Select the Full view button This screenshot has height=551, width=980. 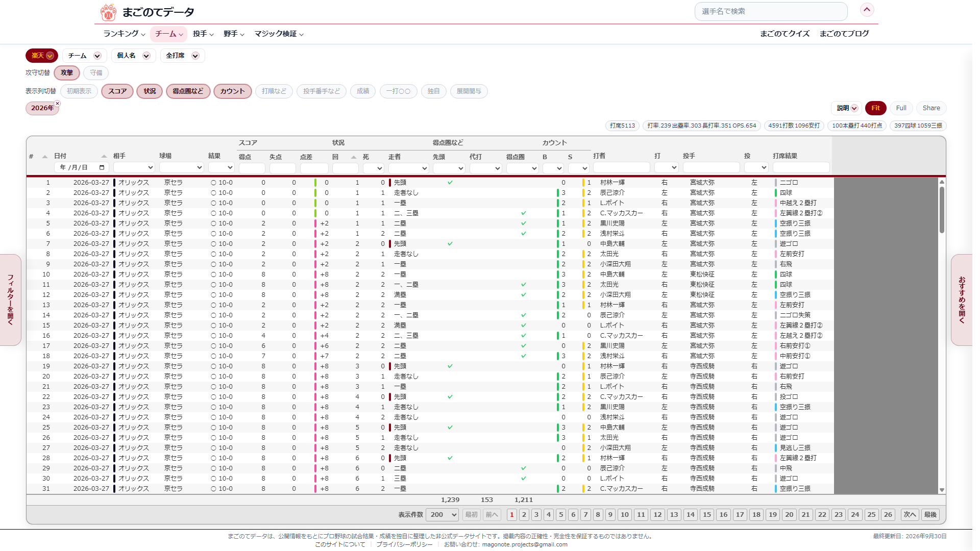(x=901, y=108)
